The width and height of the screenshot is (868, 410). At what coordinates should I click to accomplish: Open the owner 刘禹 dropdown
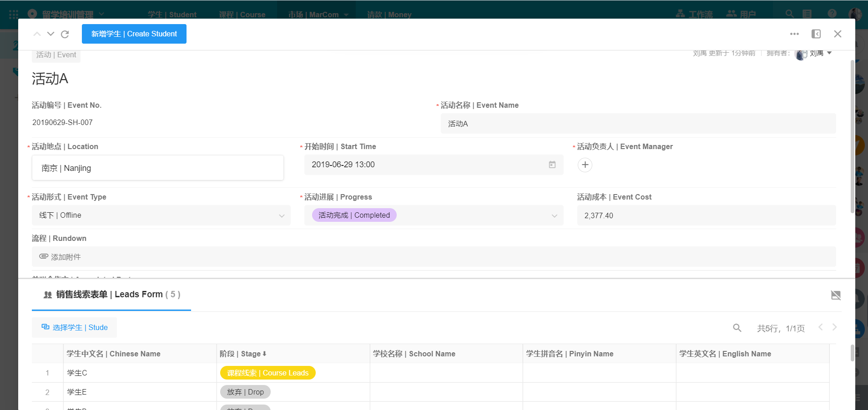(x=829, y=53)
